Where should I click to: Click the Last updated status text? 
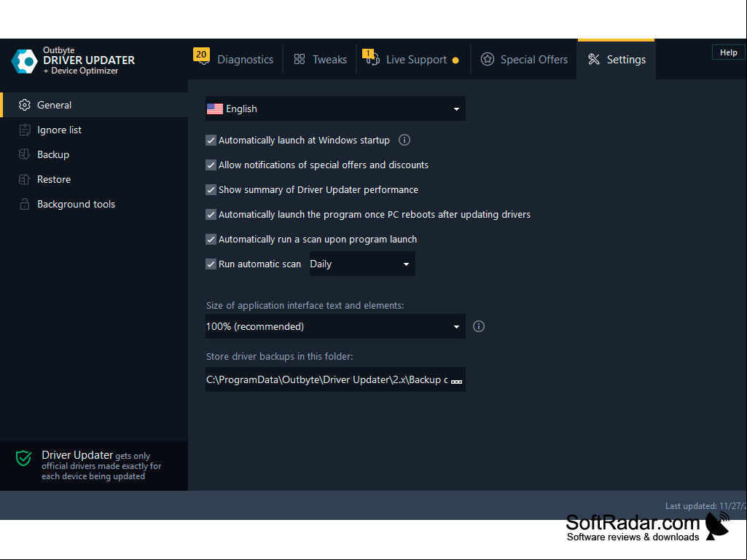point(706,505)
